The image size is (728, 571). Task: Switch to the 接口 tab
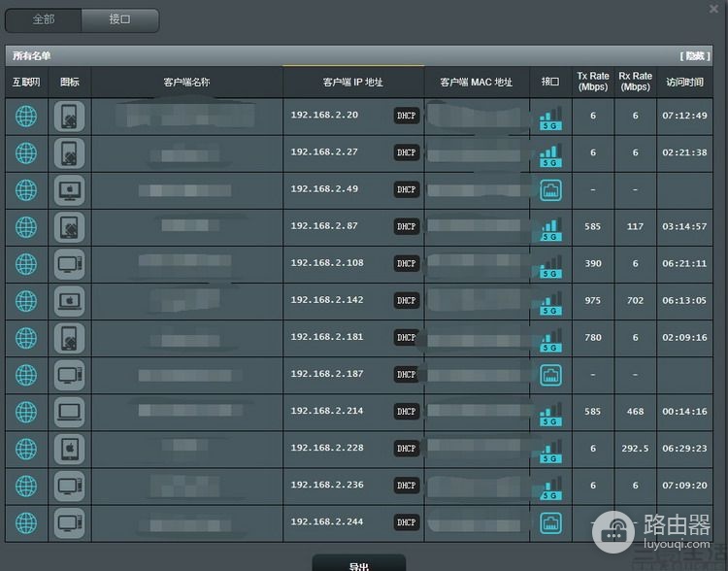119,19
